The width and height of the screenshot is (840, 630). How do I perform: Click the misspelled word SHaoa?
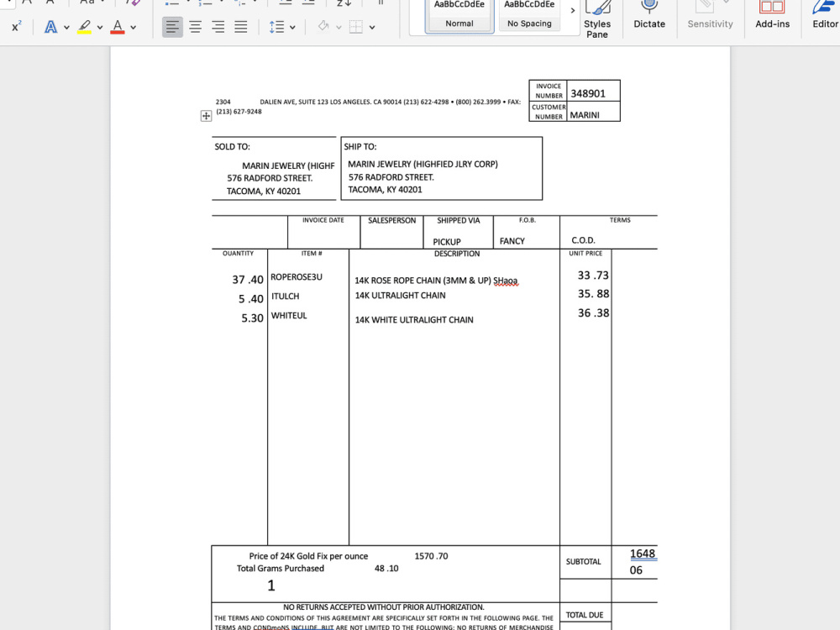pyautogui.click(x=506, y=281)
